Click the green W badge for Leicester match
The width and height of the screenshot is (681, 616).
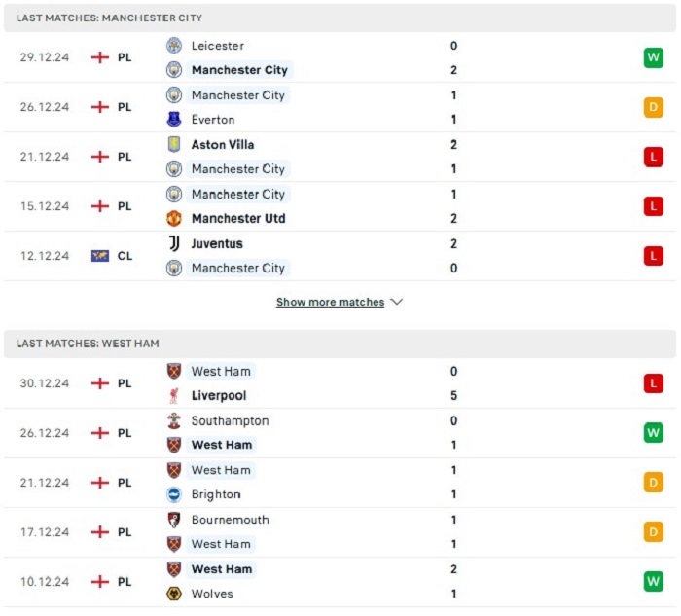[653, 57]
